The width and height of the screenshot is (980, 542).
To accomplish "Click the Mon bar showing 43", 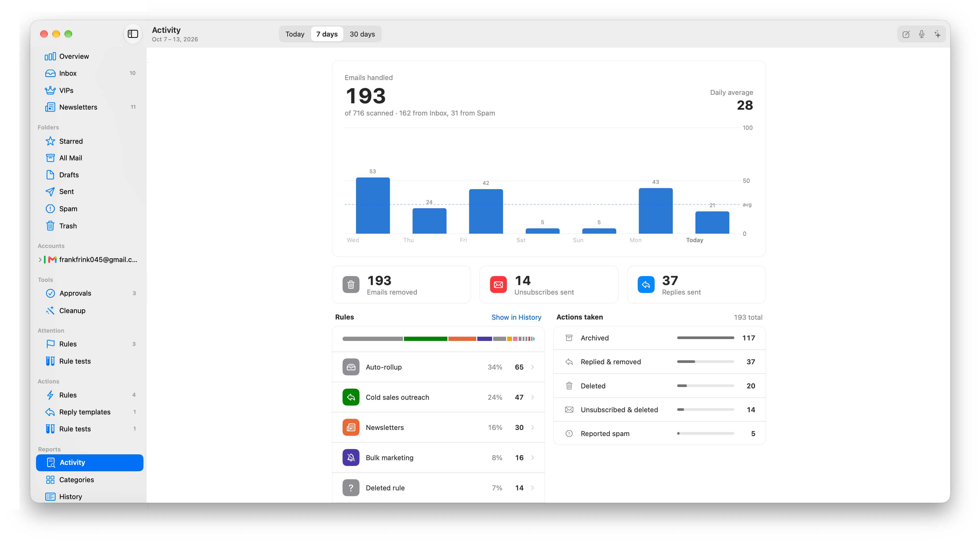I will pos(655,211).
